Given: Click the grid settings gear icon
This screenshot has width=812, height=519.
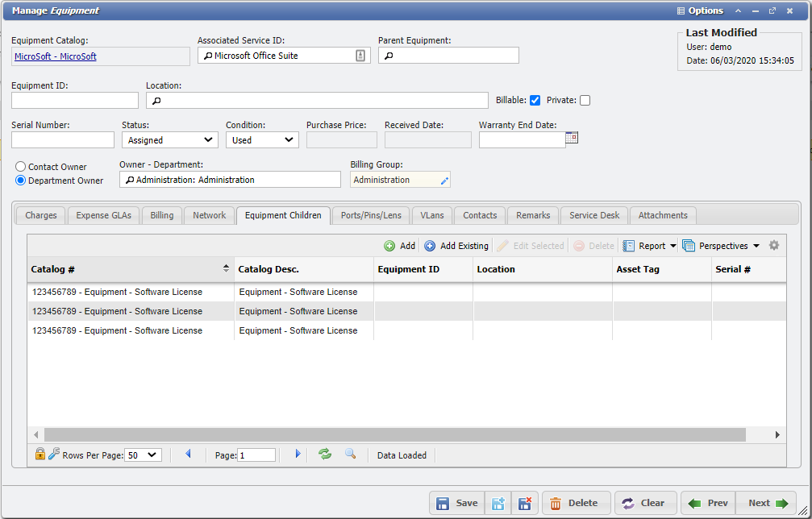Looking at the screenshot, I should [x=774, y=246].
